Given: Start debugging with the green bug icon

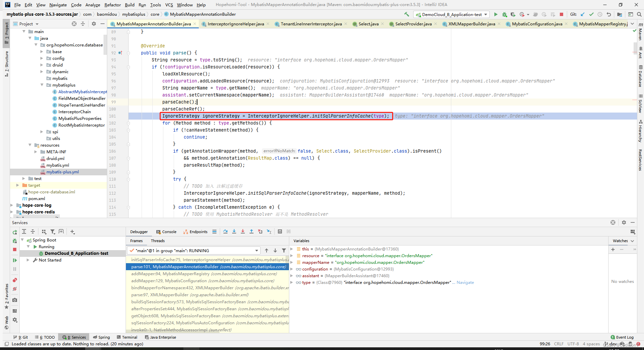Looking at the screenshot, I should click(504, 14).
